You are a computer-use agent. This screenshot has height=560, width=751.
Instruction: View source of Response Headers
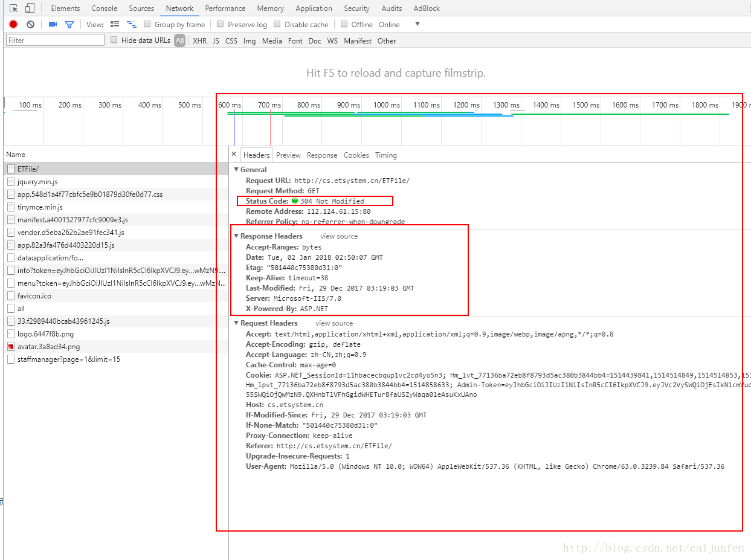pyautogui.click(x=339, y=236)
